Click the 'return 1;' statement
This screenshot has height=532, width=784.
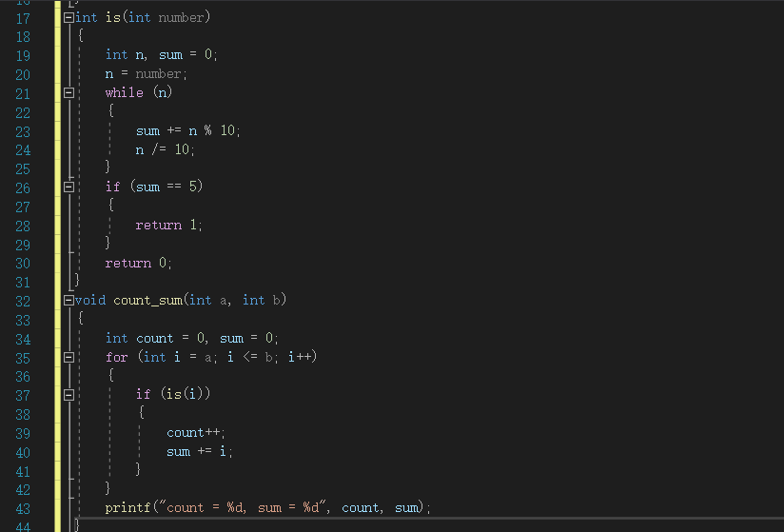pos(168,225)
